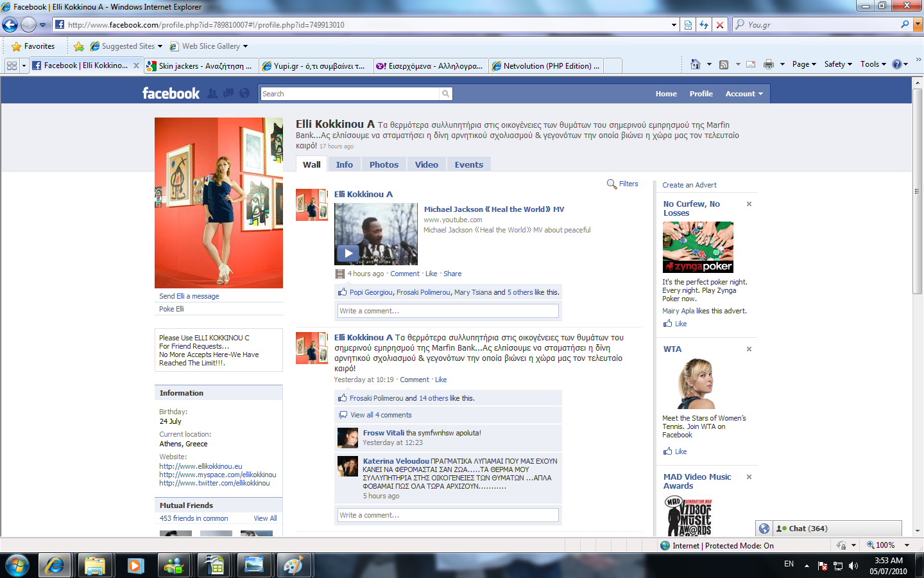The height and width of the screenshot is (578, 924).
Task: Open the Chat (364) bar
Action: tap(837, 529)
